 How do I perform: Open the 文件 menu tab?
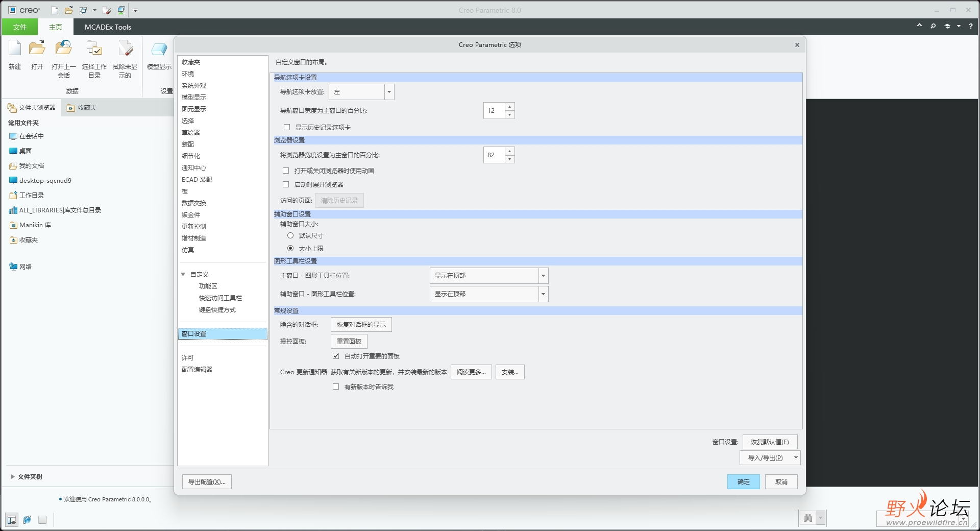tap(20, 27)
